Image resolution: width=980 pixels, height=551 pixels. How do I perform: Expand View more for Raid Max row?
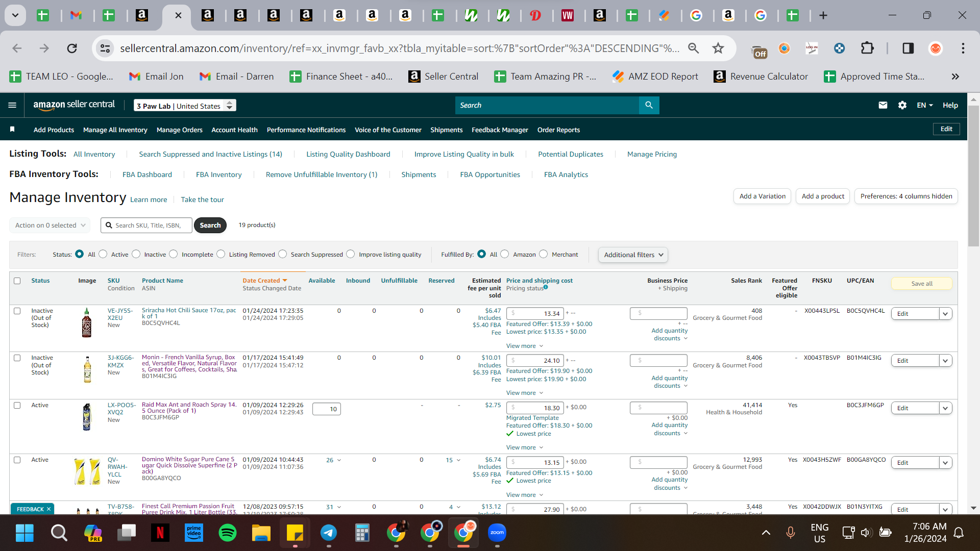(x=525, y=447)
